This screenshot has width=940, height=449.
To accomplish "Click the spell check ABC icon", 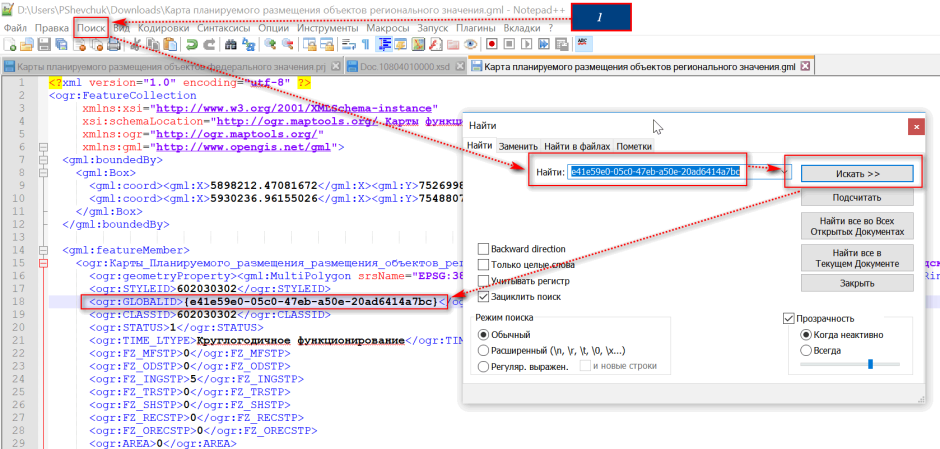I will tap(582, 44).
